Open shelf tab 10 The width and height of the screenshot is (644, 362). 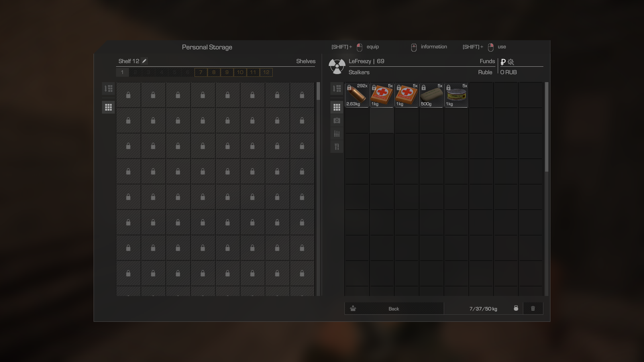click(x=240, y=72)
